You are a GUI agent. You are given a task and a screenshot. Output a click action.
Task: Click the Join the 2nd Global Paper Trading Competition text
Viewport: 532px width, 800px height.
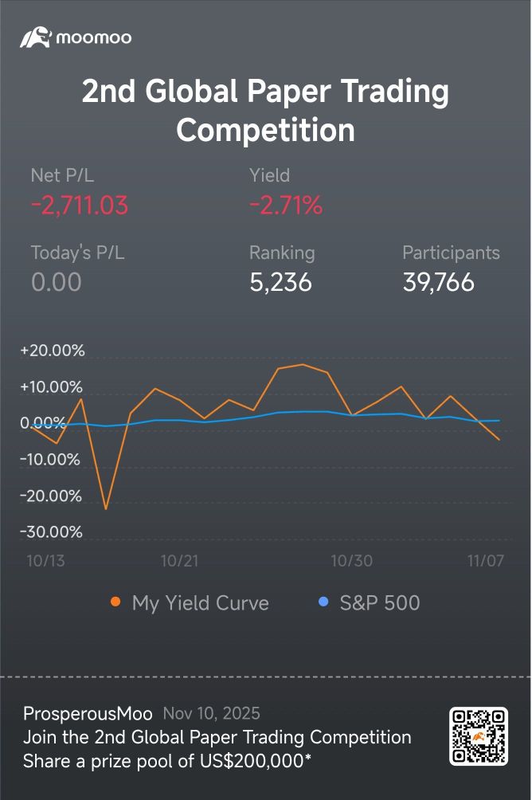[x=217, y=737]
